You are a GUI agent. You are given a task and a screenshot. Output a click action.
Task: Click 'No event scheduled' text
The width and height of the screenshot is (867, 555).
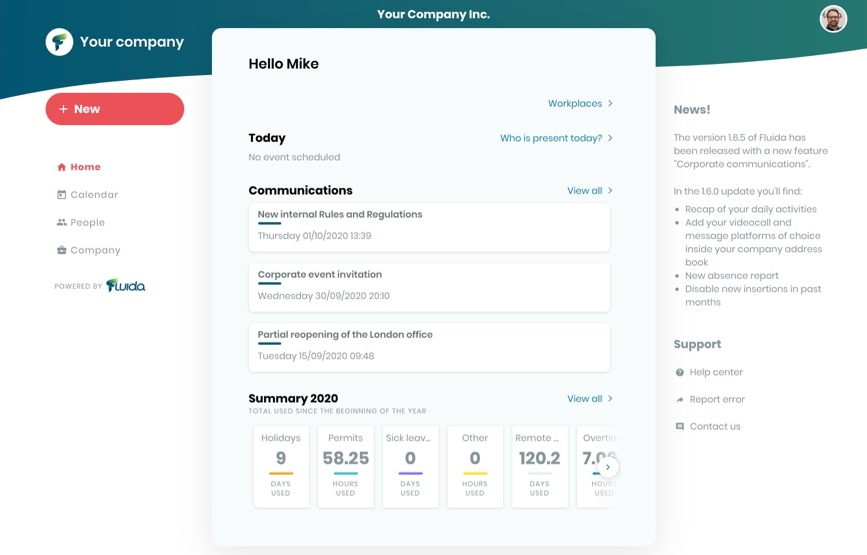pyautogui.click(x=294, y=157)
